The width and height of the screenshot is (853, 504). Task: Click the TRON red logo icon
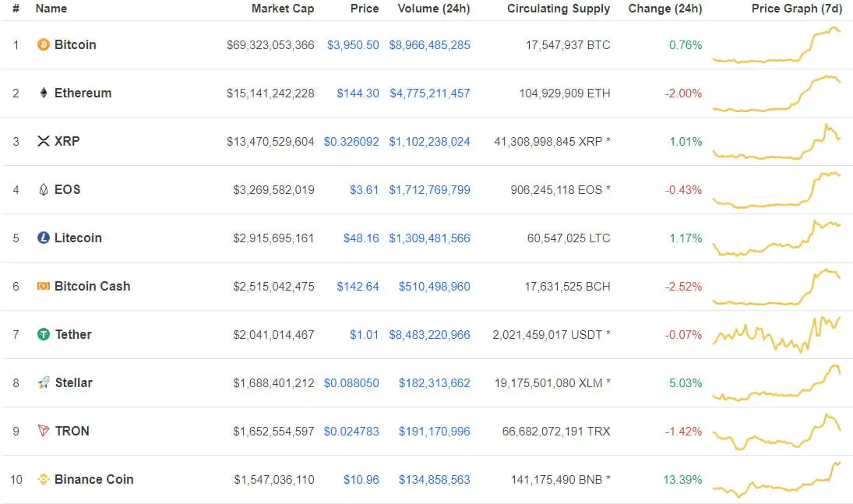point(44,431)
